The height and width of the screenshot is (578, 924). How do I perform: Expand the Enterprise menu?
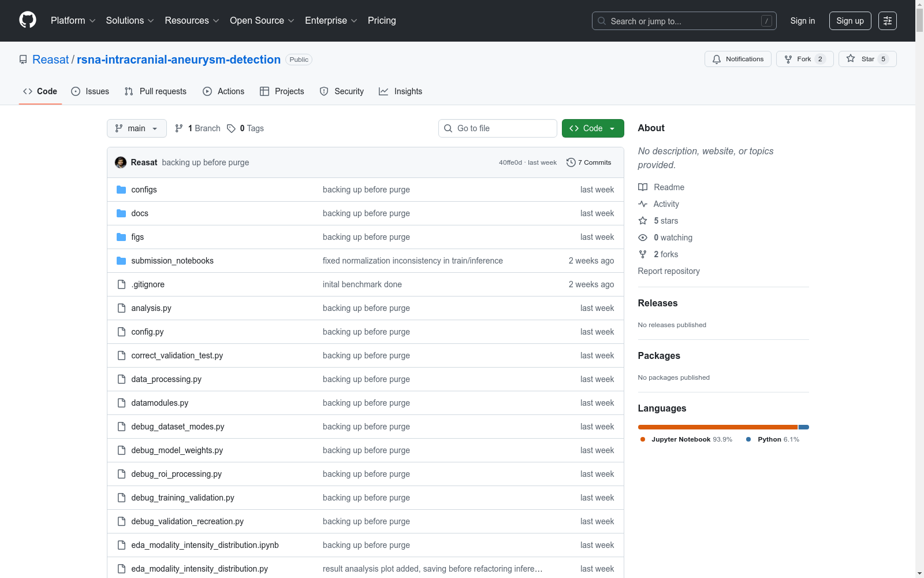point(331,20)
